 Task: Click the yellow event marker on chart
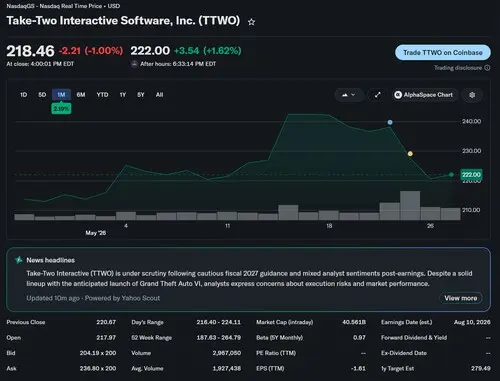click(x=410, y=154)
